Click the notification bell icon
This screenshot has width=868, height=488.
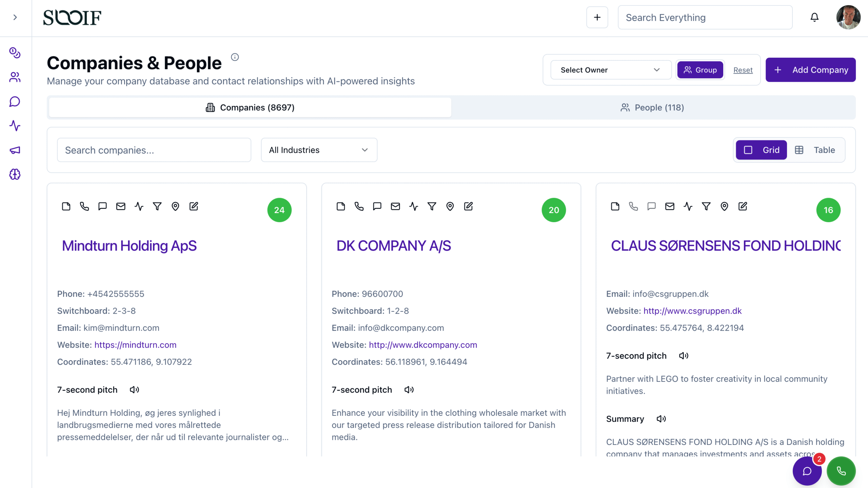tap(814, 17)
